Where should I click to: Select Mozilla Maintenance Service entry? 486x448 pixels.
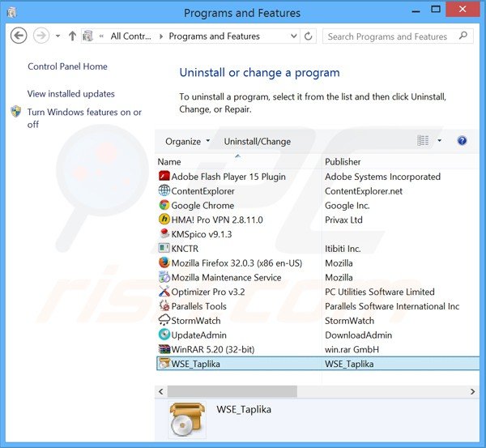point(226,278)
